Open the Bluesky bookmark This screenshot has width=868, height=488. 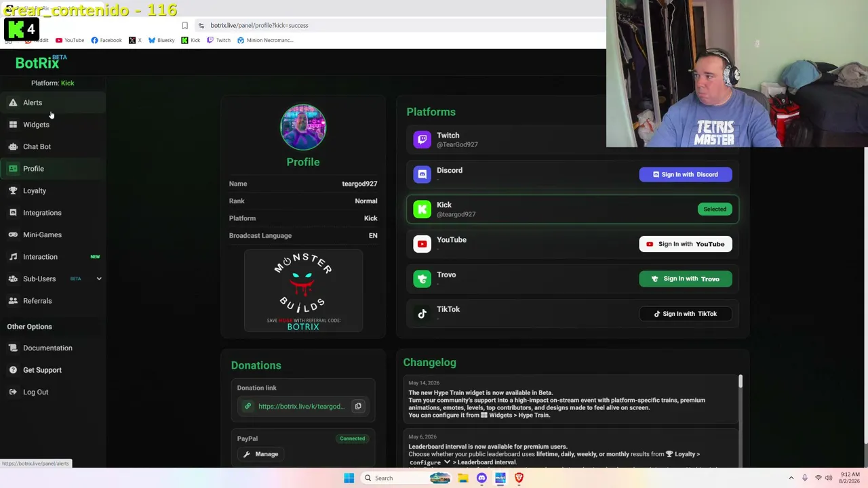coord(161,40)
